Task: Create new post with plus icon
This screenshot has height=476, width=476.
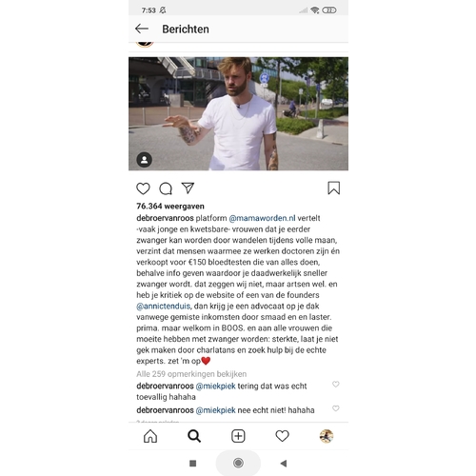Action: [x=238, y=436]
